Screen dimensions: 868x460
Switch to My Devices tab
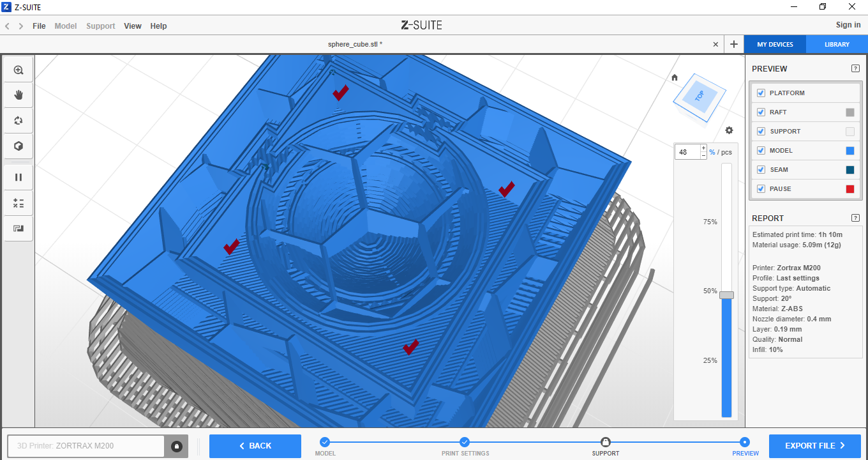point(775,45)
